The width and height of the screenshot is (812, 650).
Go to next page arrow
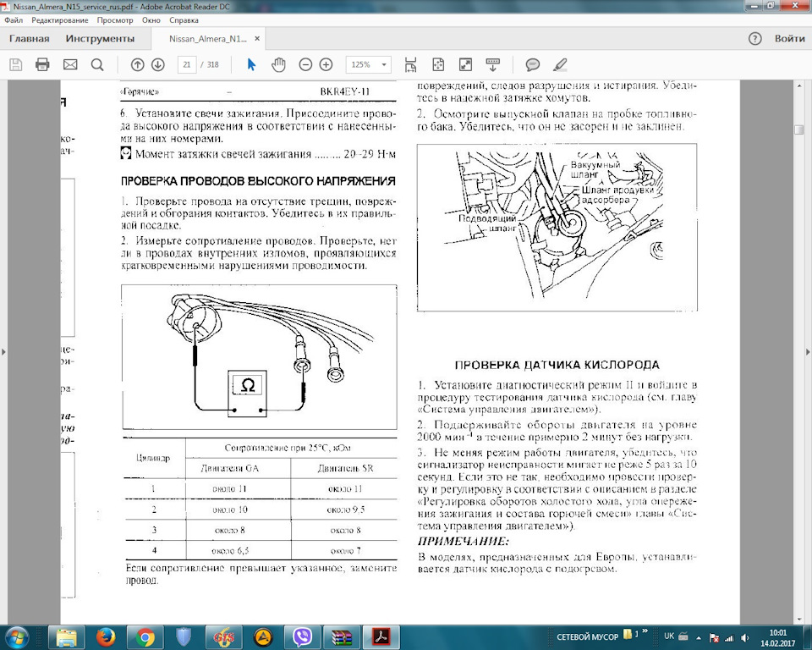click(158, 65)
